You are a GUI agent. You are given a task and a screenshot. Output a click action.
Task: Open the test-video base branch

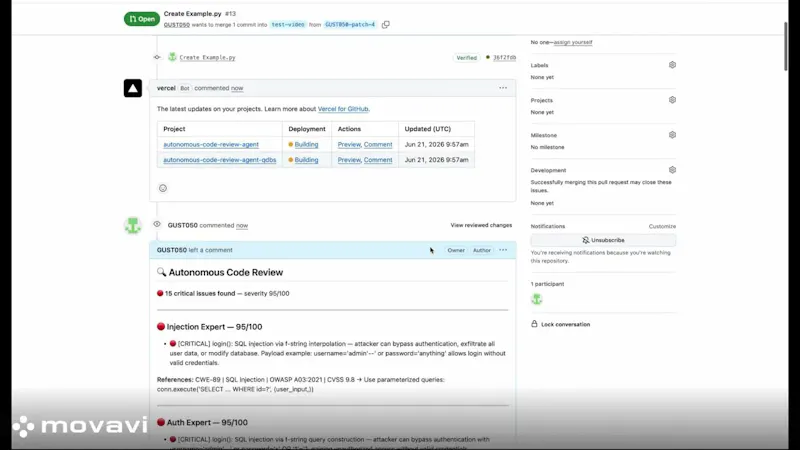288,24
